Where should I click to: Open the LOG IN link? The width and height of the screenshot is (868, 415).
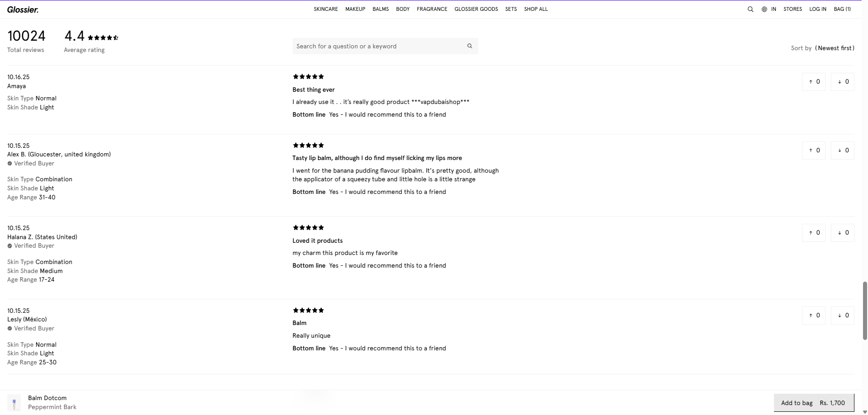click(x=817, y=9)
